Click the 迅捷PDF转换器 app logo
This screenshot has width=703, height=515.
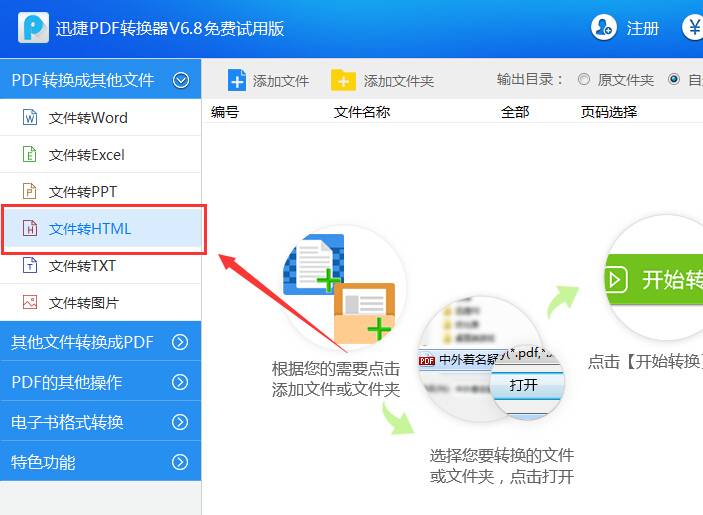(x=33, y=28)
